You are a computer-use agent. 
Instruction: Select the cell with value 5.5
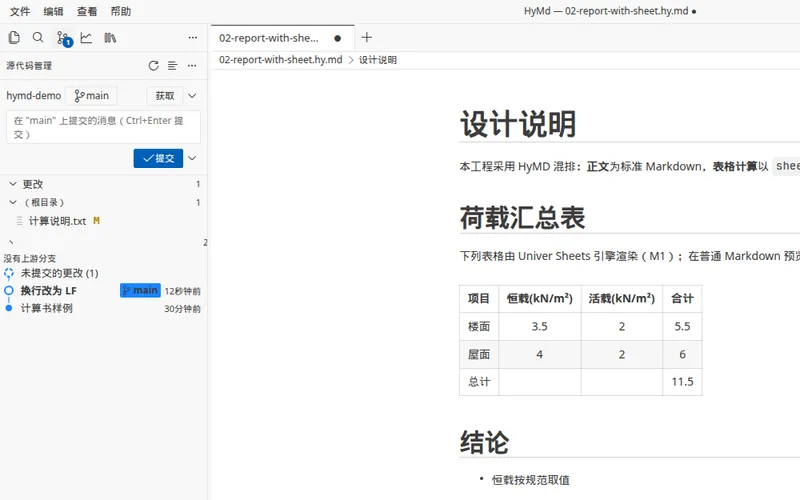pyautogui.click(x=682, y=326)
